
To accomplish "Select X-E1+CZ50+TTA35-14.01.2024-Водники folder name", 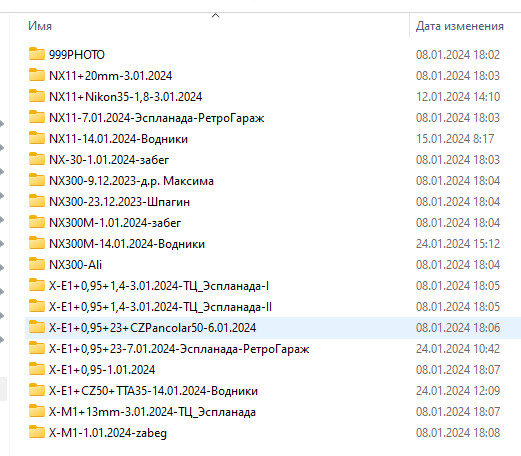I will click(153, 391).
